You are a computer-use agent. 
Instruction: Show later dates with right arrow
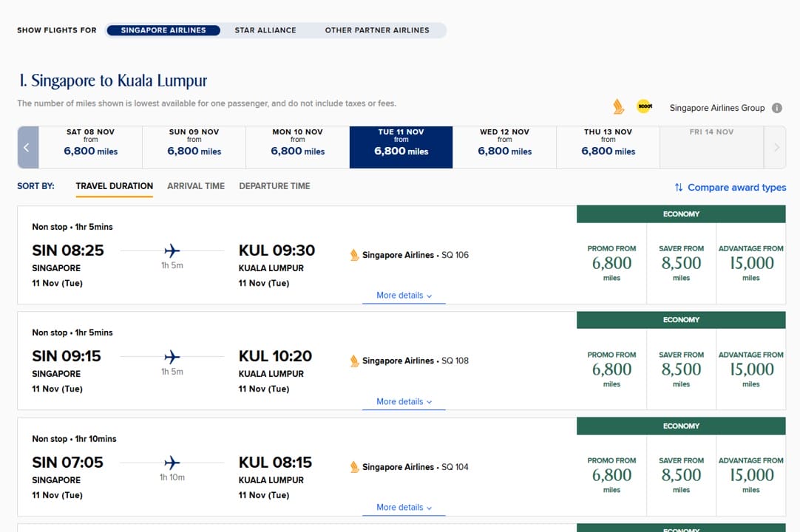pos(776,147)
